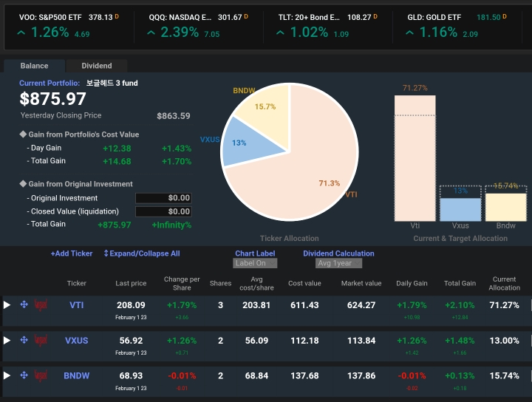The image size is (532, 402).
Task: Click the Avg cost/share column header
Action: 256,283
